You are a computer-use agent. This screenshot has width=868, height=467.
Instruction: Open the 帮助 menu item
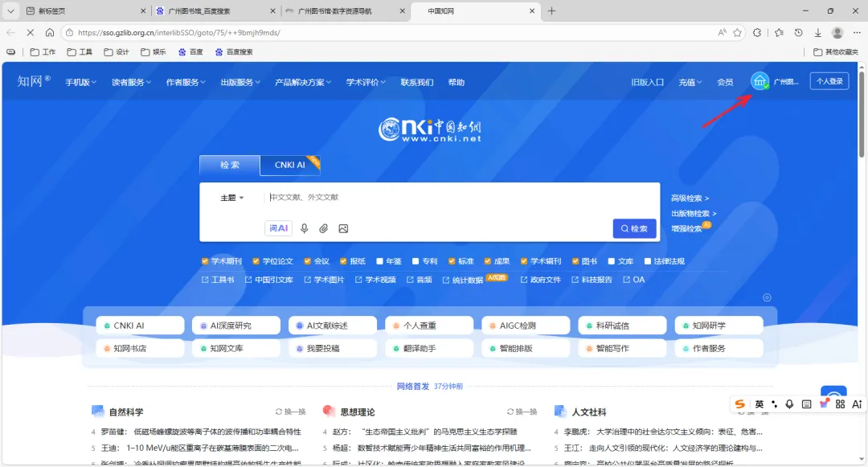pos(457,82)
